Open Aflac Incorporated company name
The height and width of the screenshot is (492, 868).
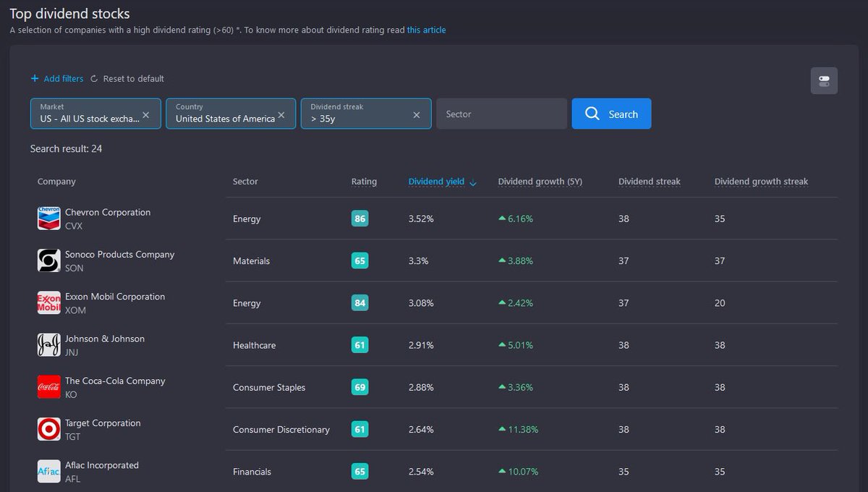point(102,465)
